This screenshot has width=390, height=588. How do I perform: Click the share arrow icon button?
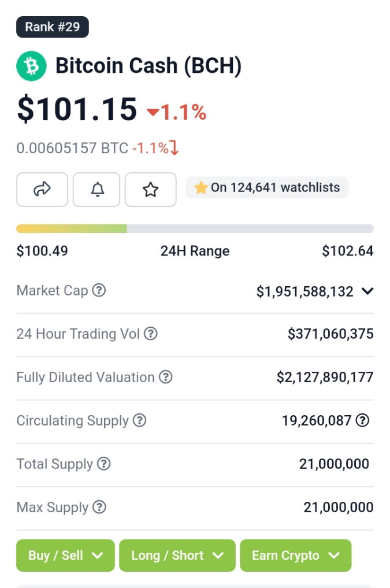tap(42, 190)
